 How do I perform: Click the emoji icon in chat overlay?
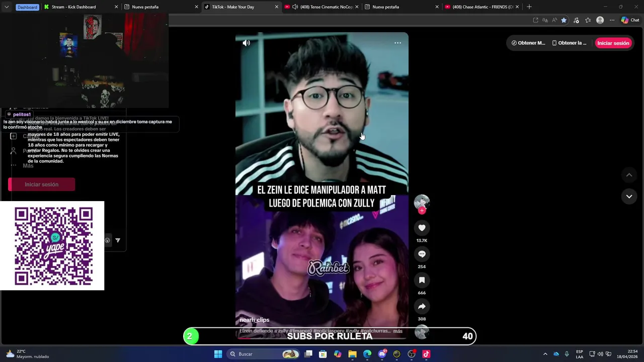click(107, 240)
